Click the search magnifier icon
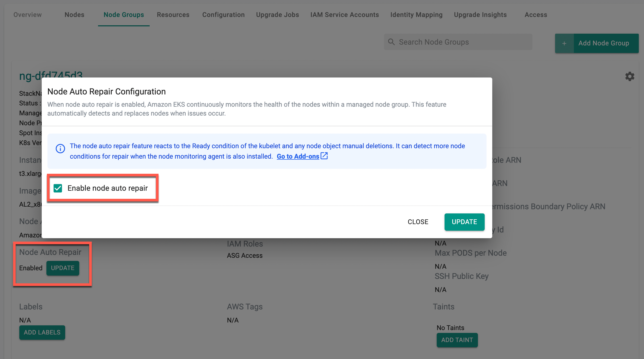644x359 pixels. tap(391, 42)
